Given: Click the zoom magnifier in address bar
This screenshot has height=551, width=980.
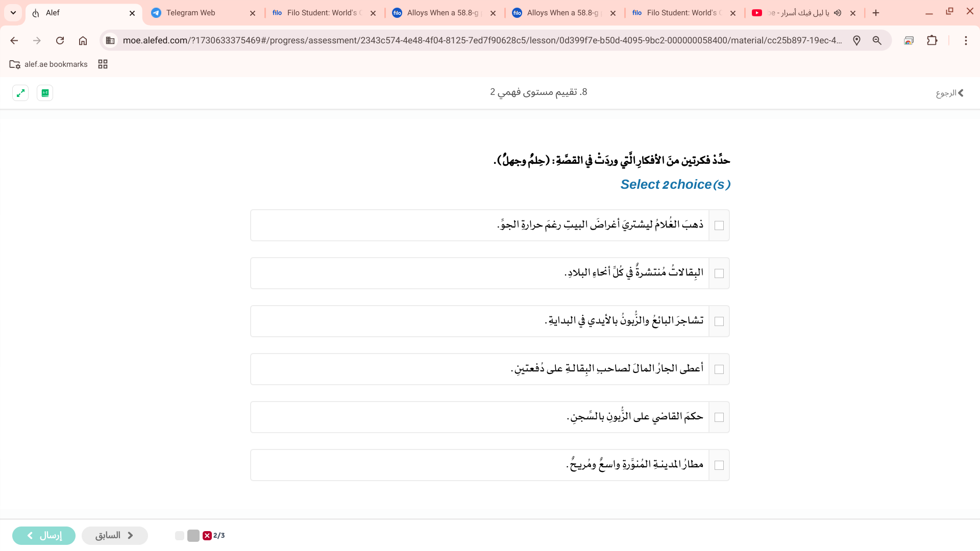Looking at the screenshot, I should (x=877, y=40).
